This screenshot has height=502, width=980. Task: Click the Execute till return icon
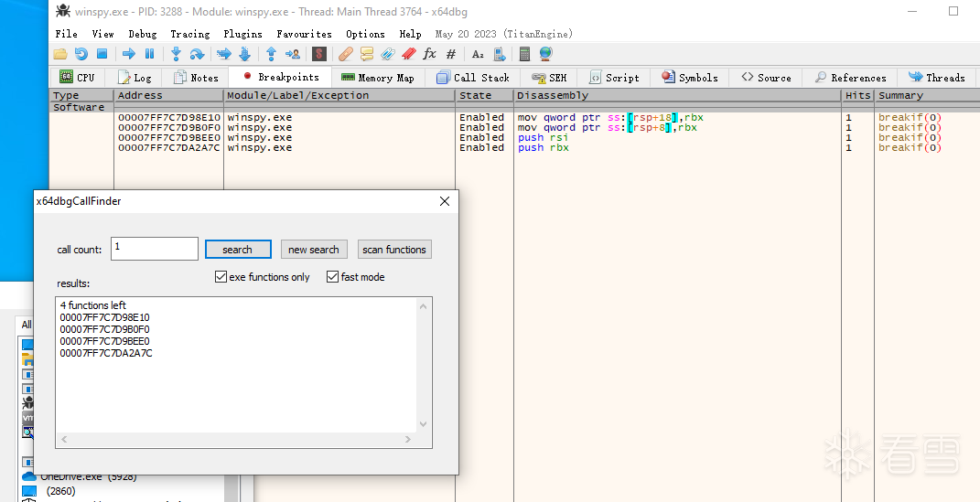(x=271, y=54)
